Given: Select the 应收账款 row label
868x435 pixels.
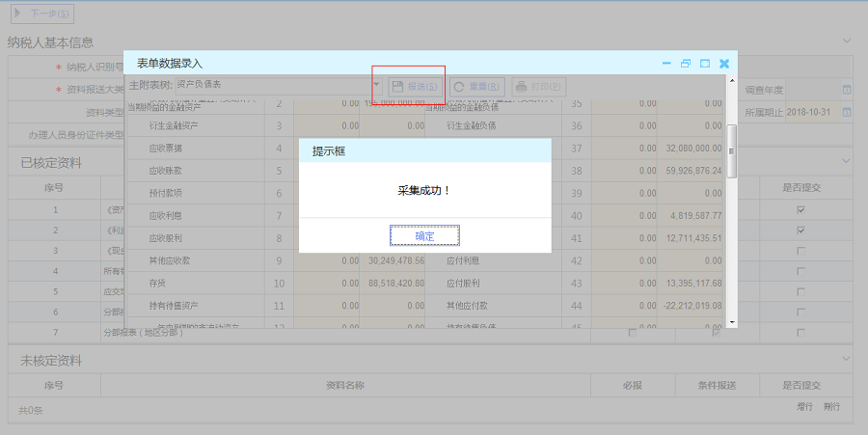Looking at the screenshot, I should coord(165,171).
